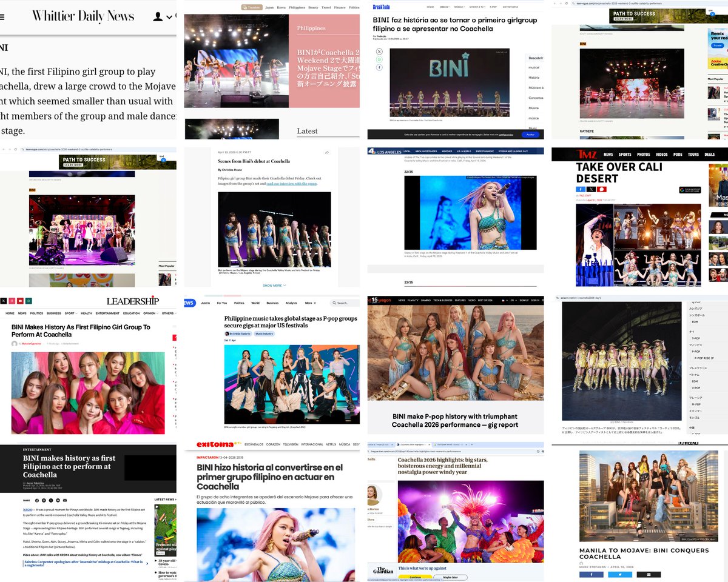Image resolution: width=728 pixels, height=582 pixels.
Task: Click Try now in the Adobe ad
Action: click(718, 45)
